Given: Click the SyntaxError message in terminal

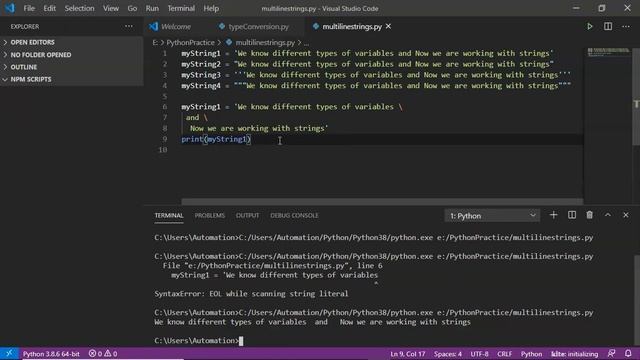Looking at the screenshot, I should [251, 294].
